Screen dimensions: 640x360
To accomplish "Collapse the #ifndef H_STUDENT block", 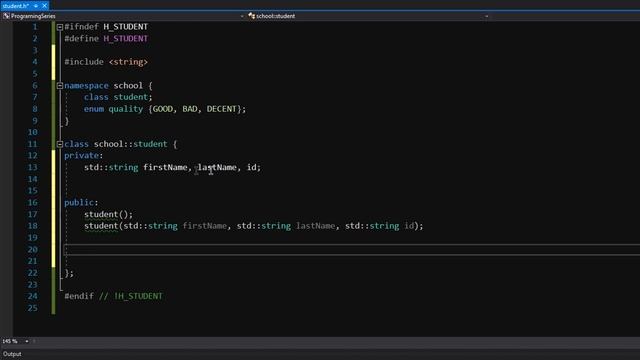I will point(60,27).
